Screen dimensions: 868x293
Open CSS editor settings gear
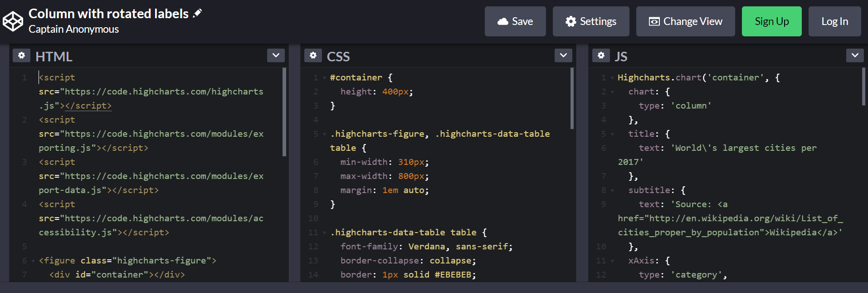(313, 55)
